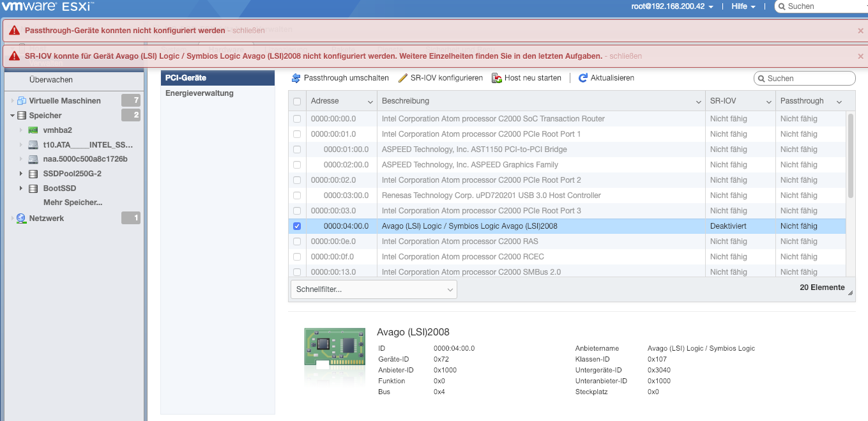The image size is (868, 421).
Task: Click the Host neu starten icon
Action: [x=497, y=78]
